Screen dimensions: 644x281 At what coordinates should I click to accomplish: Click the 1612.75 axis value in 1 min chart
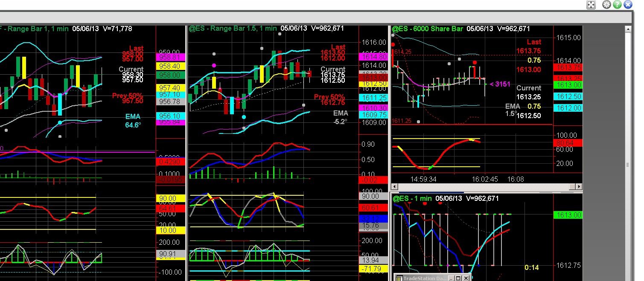pyautogui.click(x=568, y=265)
